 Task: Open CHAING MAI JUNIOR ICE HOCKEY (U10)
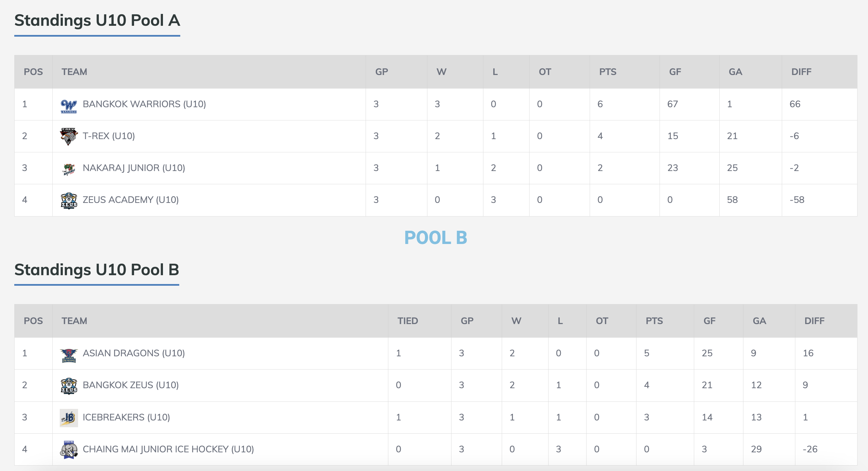[168, 449]
